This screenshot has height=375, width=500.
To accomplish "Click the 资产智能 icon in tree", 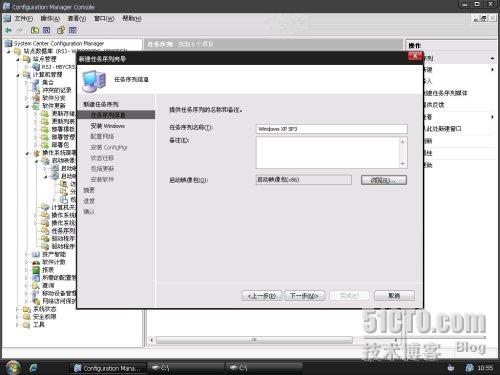I will pyautogui.click(x=36, y=254).
